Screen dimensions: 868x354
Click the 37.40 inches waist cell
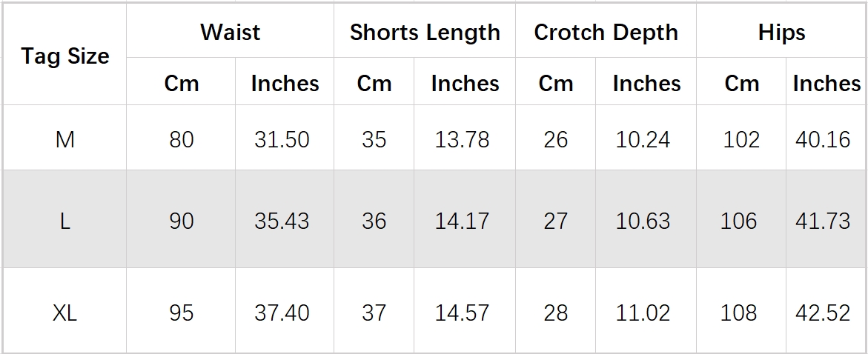pyautogui.click(x=282, y=313)
